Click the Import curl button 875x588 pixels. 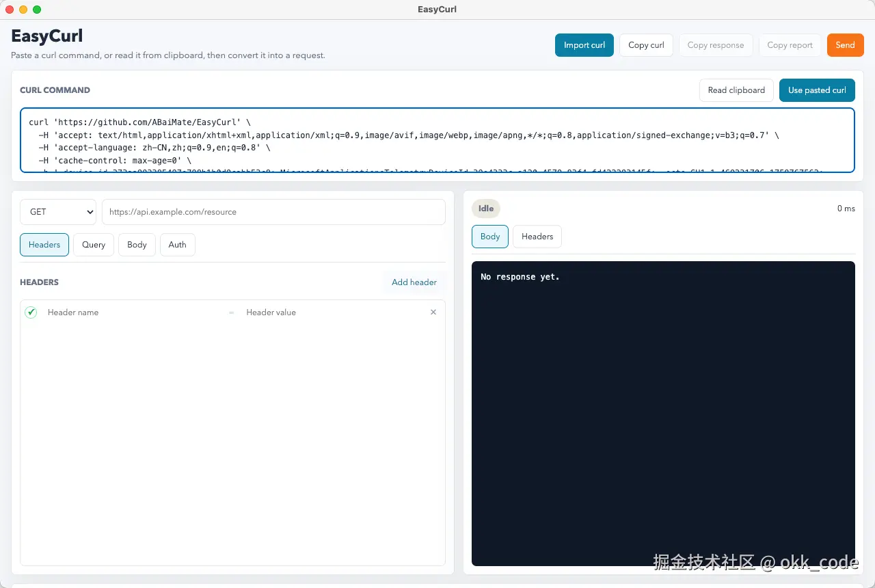584,45
